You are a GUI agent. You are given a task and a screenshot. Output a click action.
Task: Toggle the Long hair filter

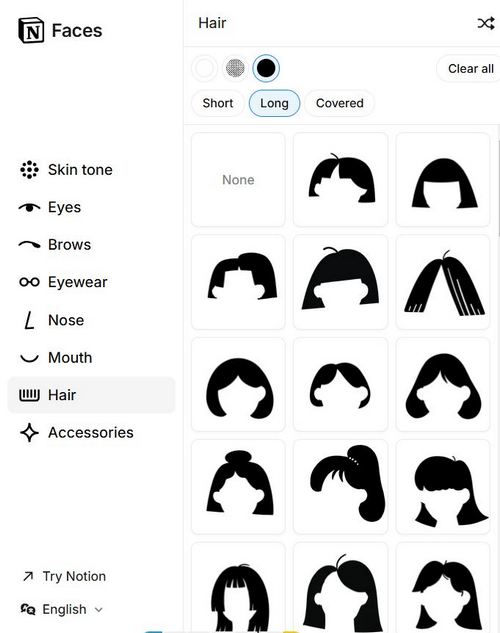click(x=274, y=103)
